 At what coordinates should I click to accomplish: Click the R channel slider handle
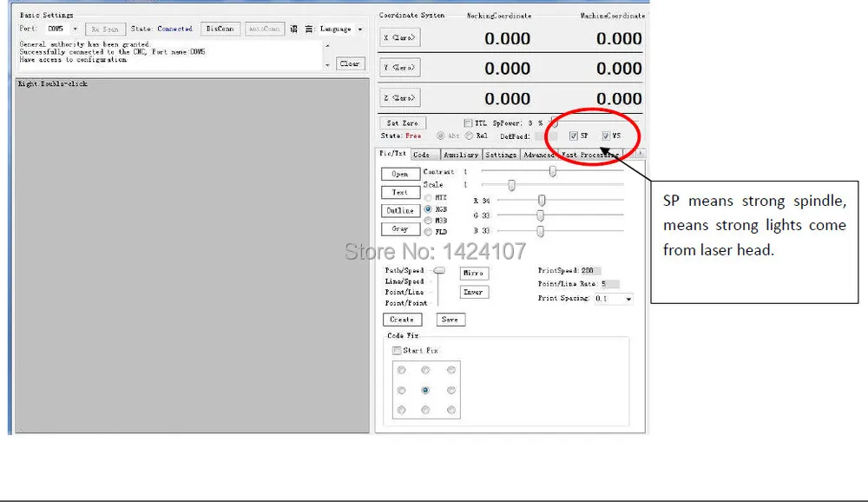542,200
